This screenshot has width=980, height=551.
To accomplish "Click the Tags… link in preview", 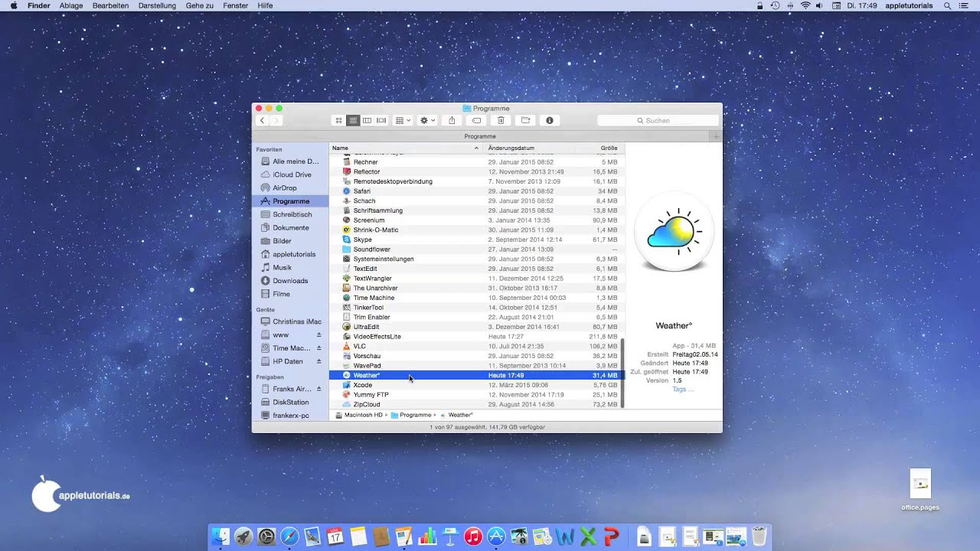I will coord(683,389).
